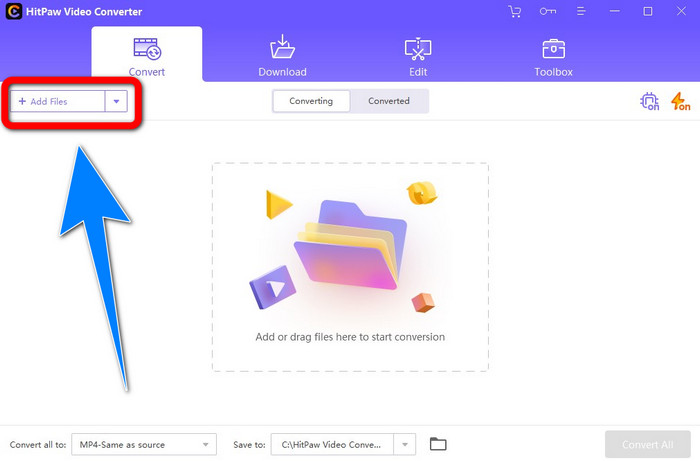Maximize the HitPaw window
Screen dimensions: 700x461
point(648,11)
